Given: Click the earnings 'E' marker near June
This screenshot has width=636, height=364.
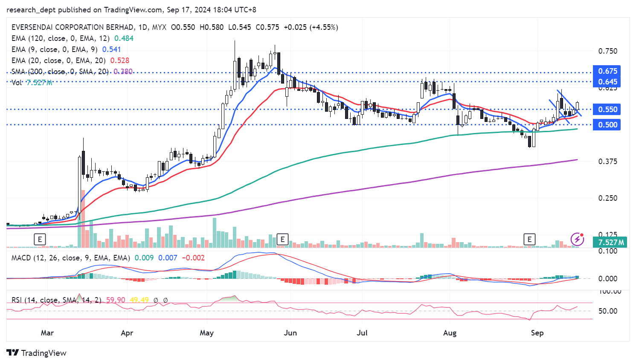Looking at the screenshot, I should pyautogui.click(x=282, y=240).
